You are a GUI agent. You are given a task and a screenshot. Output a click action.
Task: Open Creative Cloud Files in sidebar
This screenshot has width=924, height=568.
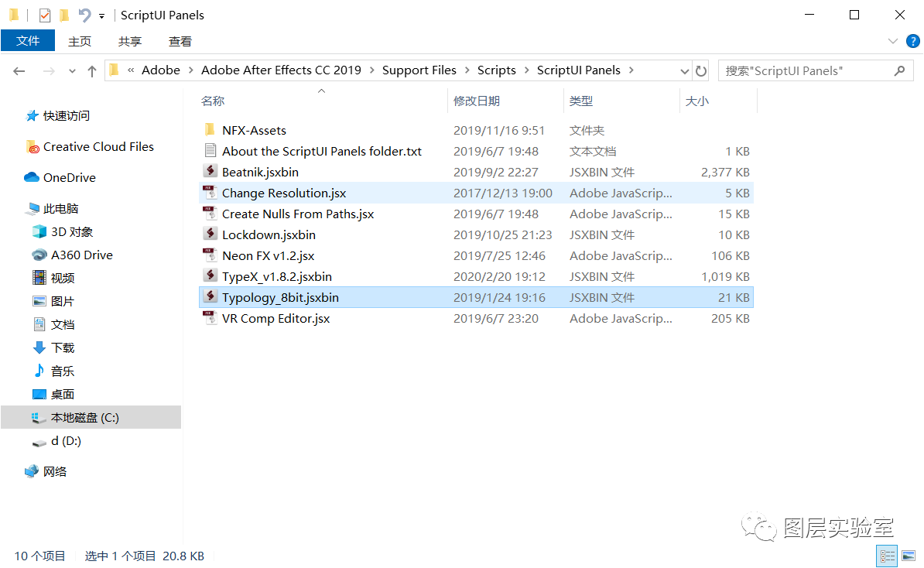98,147
